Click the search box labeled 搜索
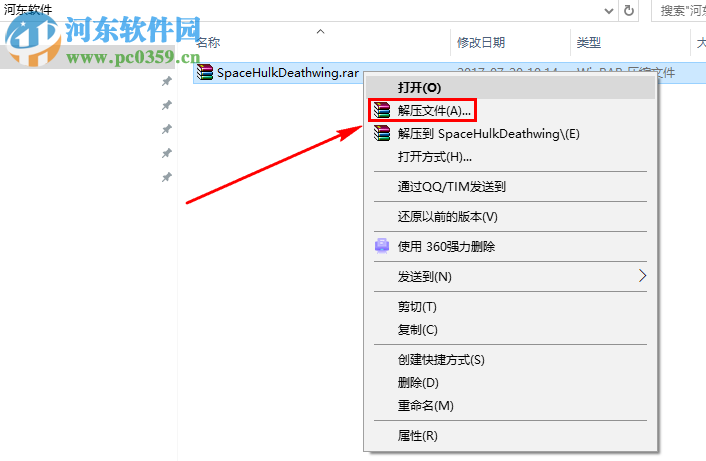 pos(679,10)
